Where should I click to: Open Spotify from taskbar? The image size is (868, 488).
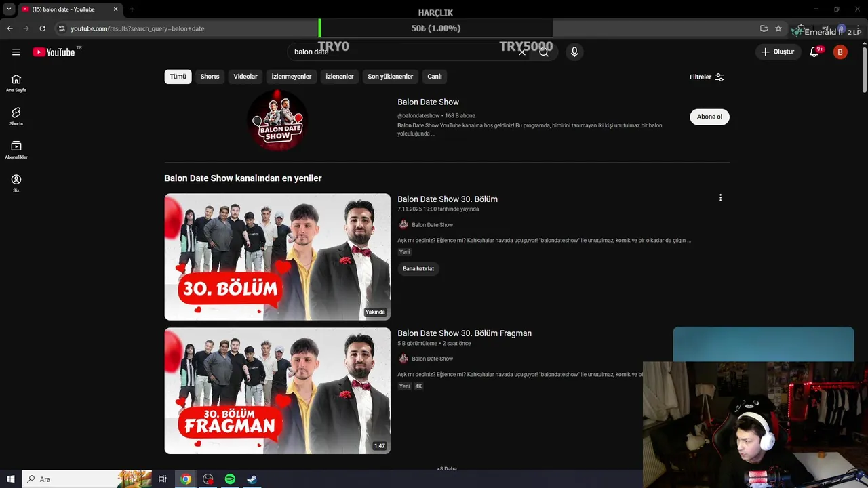click(230, 479)
